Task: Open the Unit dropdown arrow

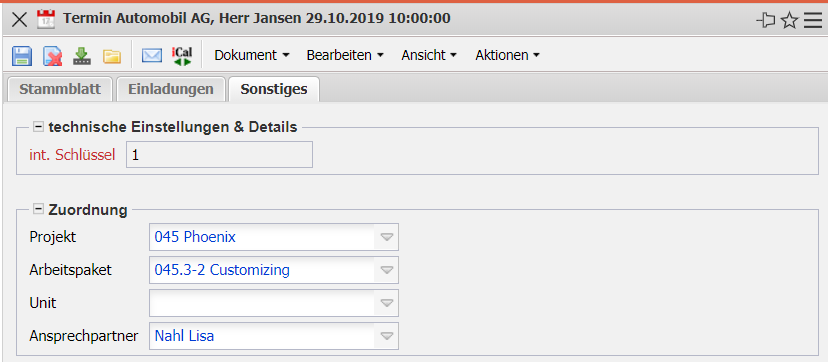Action: point(387,303)
